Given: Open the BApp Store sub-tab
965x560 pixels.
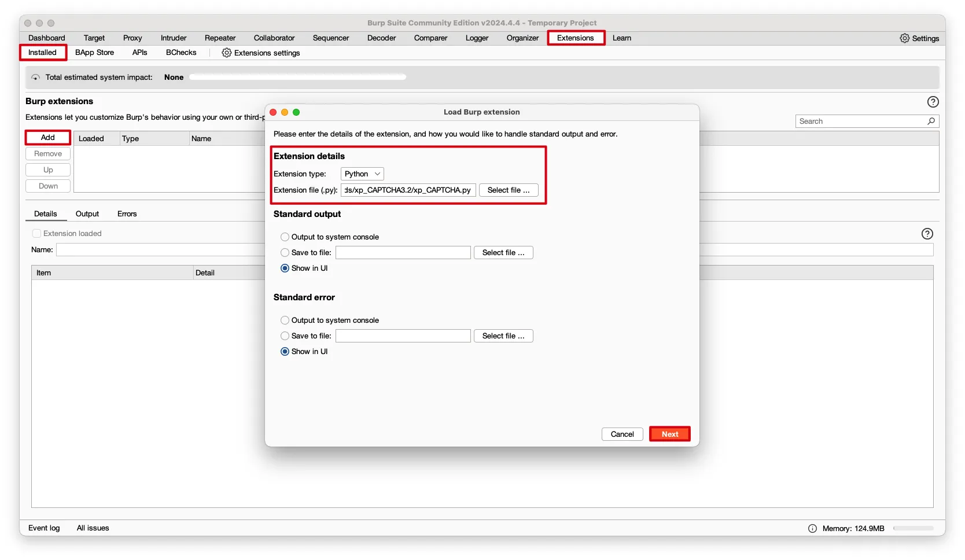Looking at the screenshot, I should [95, 53].
